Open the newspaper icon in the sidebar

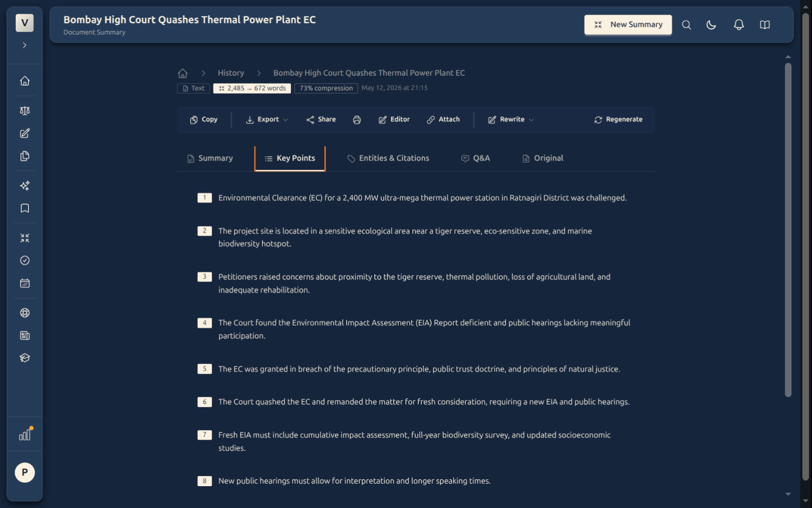(x=24, y=335)
